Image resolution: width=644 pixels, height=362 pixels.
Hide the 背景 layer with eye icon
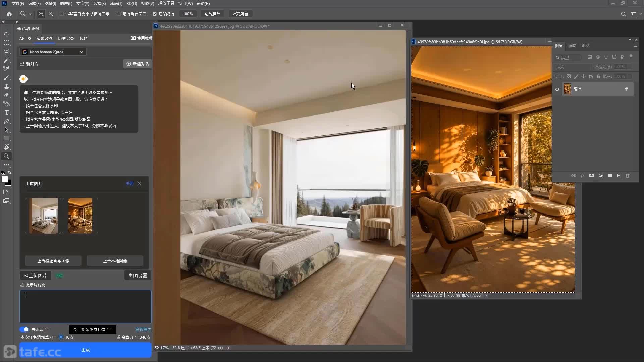557,89
